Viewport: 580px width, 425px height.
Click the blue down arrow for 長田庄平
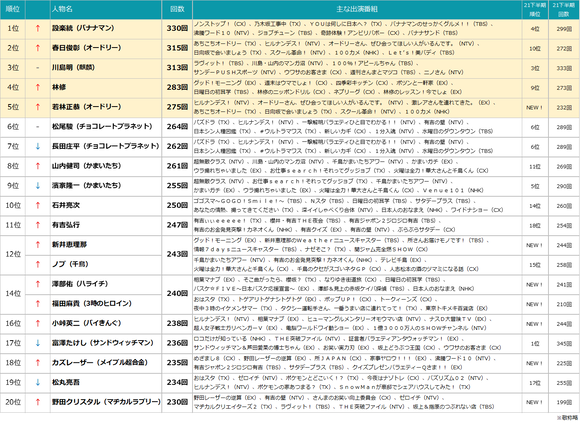coord(38,146)
